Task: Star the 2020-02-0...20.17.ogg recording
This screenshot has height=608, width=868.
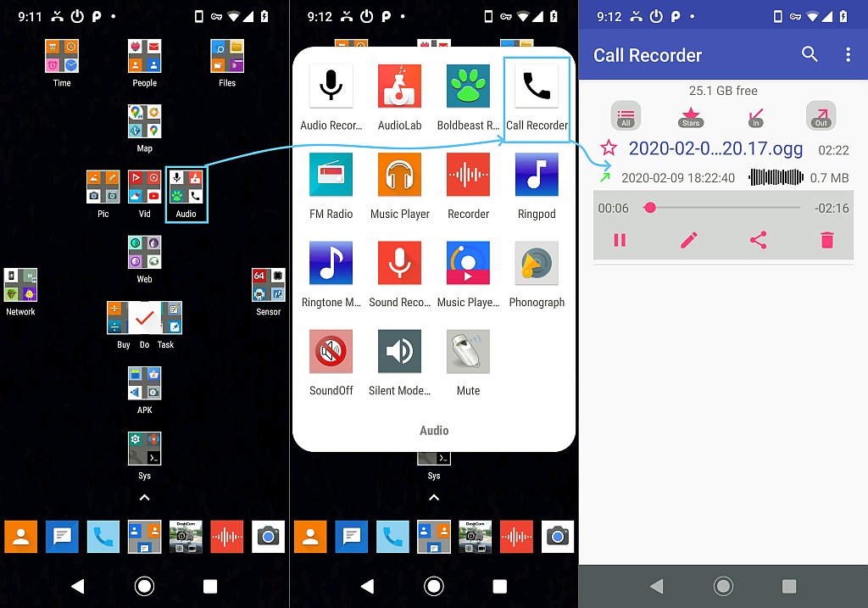Action: click(x=609, y=148)
